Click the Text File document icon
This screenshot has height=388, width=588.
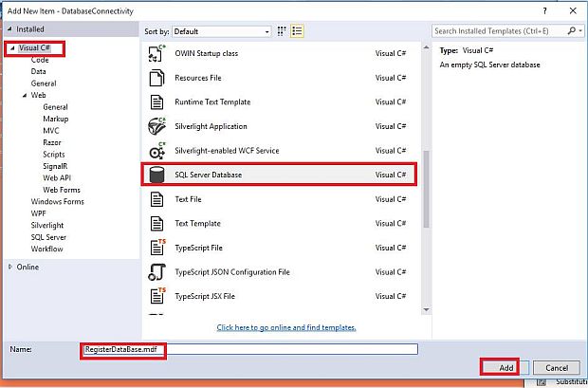click(156, 199)
